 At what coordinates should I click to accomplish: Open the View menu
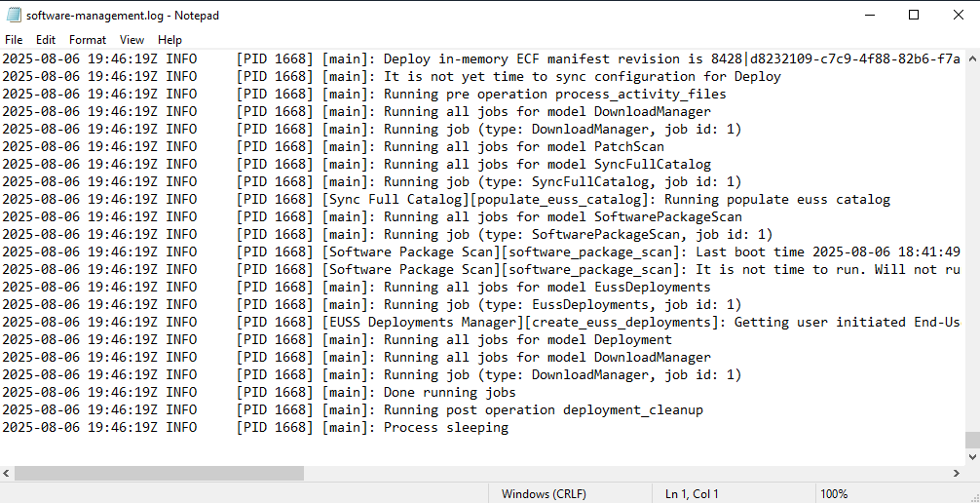tap(132, 40)
